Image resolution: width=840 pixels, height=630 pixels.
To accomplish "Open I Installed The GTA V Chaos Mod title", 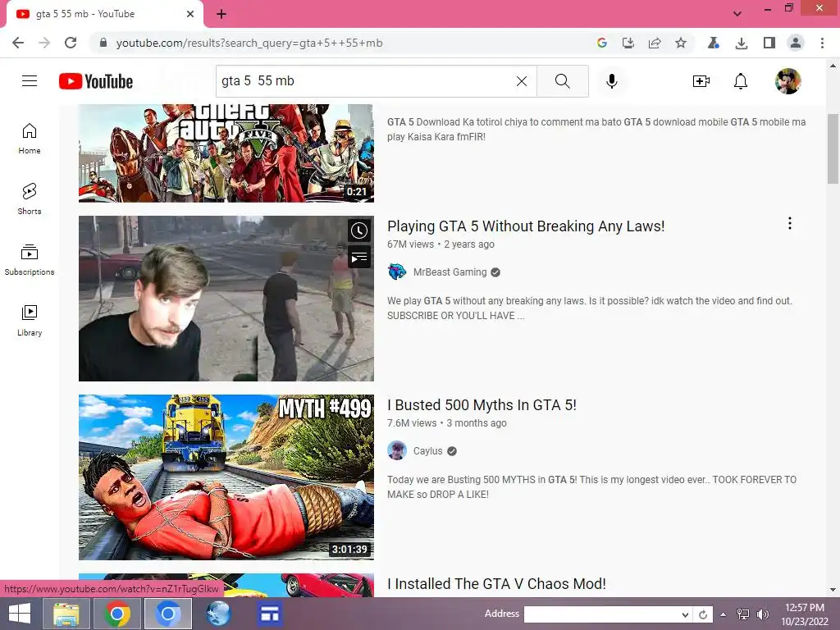I will coord(496,584).
